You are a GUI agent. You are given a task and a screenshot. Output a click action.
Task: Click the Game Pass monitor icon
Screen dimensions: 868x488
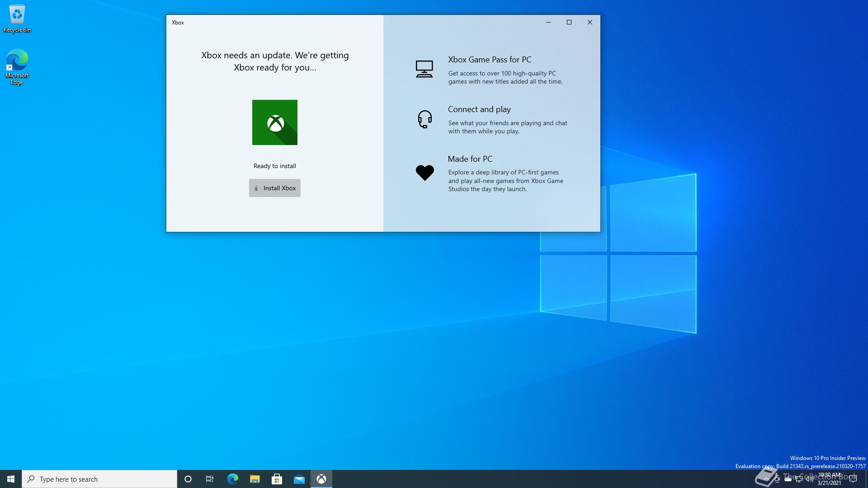tap(424, 69)
